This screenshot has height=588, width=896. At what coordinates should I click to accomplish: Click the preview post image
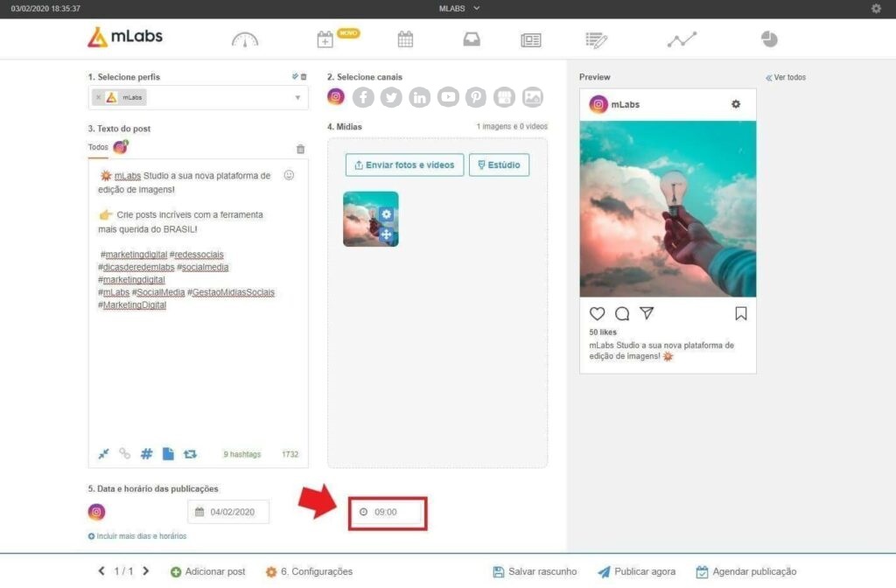pyautogui.click(x=668, y=209)
